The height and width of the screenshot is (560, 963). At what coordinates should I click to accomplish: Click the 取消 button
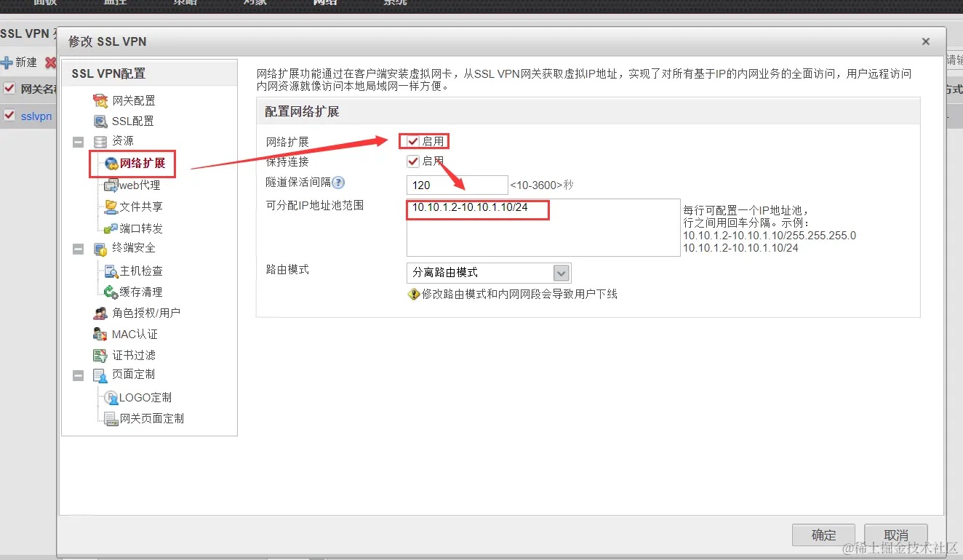896,535
